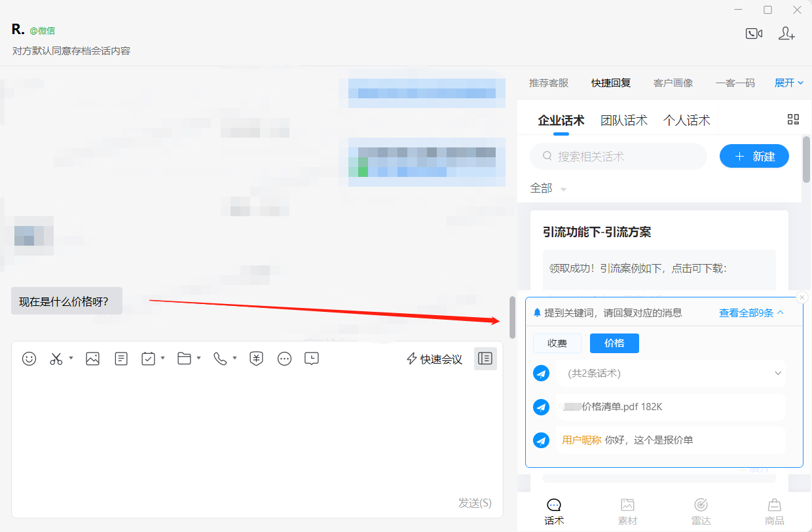The height and width of the screenshot is (532, 812).
Task: Expand the 共2条话术 dropdown
Action: coord(778,373)
